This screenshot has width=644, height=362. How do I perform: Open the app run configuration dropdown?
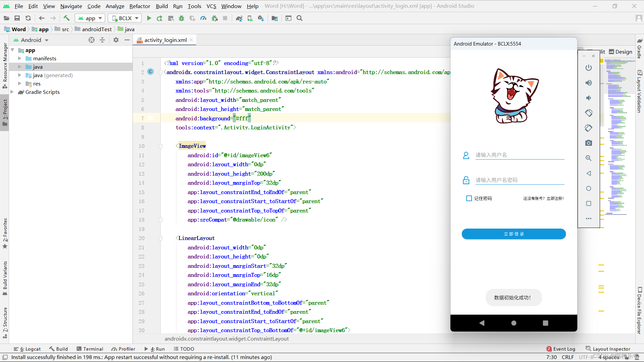[90, 18]
